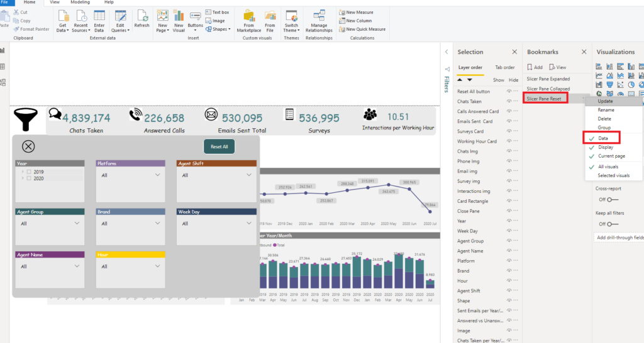Switch to the Modeling ribbon tab
This screenshot has width=644, height=343.
point(80,2)
